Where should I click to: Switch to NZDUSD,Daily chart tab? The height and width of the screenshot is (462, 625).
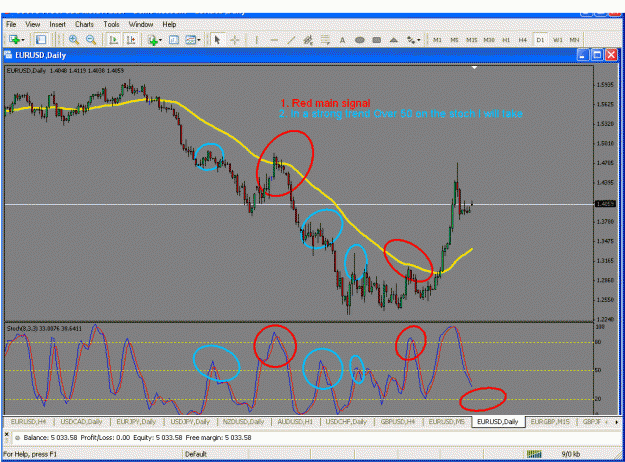click(243, 421)
